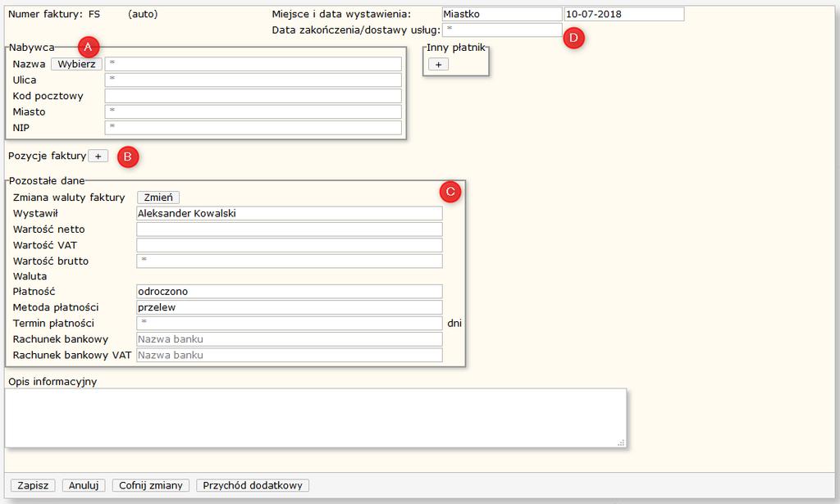840x504 pixels.
Task: Focus the Wartość VAT field
Action: click(x=290, y=246)
